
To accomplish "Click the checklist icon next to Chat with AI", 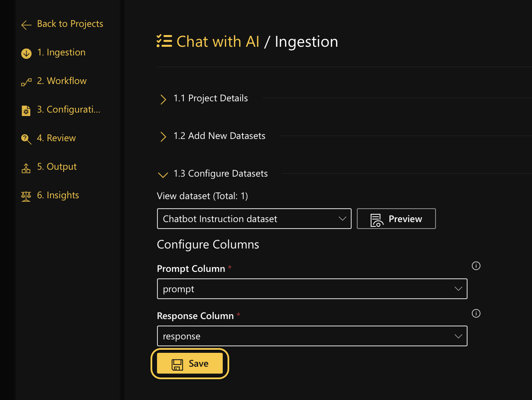I will 164,41.
